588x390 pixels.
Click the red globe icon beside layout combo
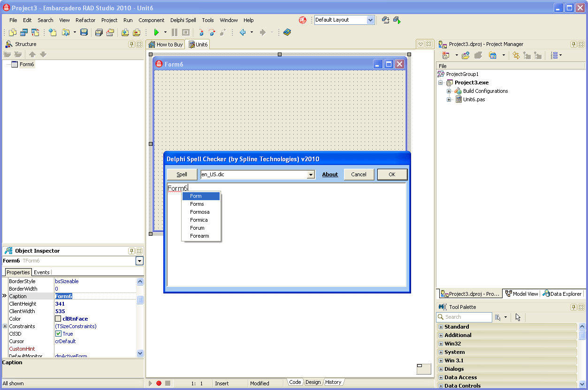click(303, 20)
